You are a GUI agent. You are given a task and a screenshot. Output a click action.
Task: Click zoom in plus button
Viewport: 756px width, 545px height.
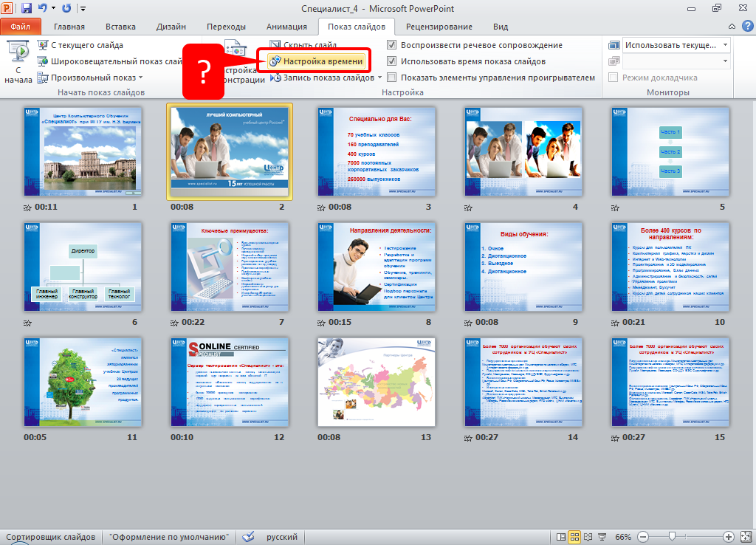728,537
